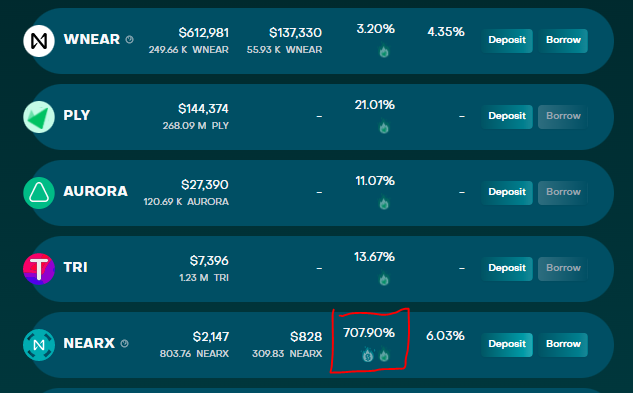Click the TRI token logo
This screenshot has width=633, height=393.
point(39,269)
